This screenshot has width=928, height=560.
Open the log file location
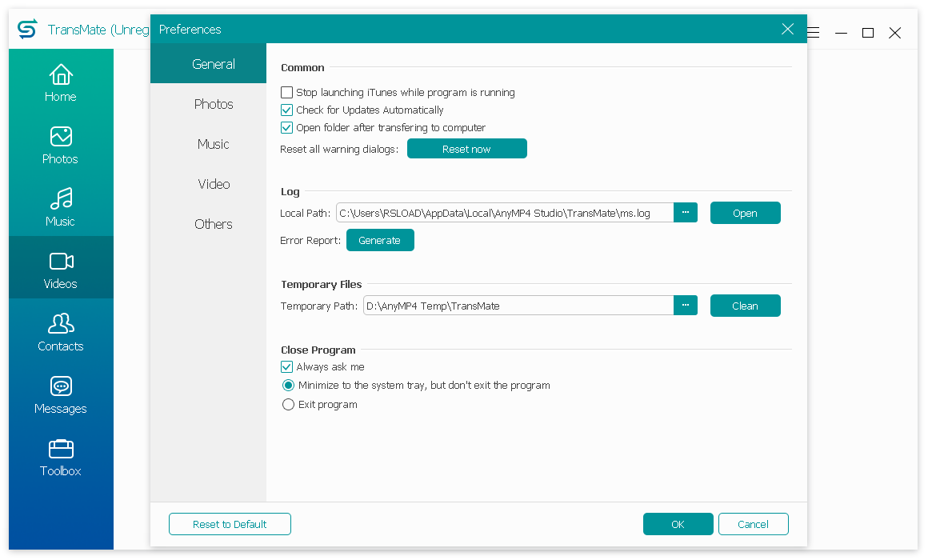coord(745,213)
